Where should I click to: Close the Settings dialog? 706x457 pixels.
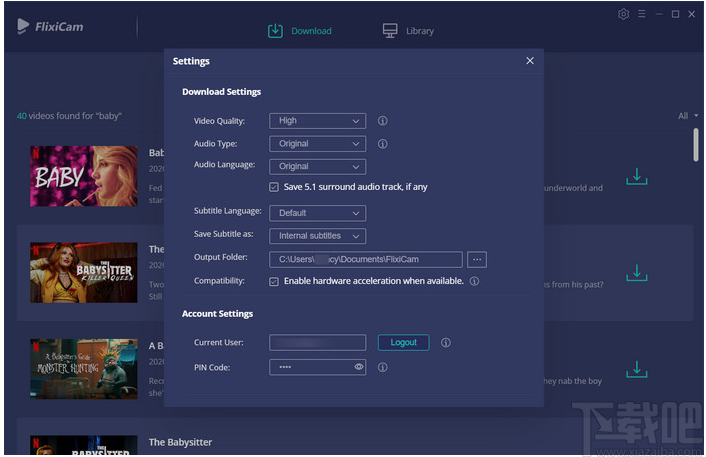530,61
